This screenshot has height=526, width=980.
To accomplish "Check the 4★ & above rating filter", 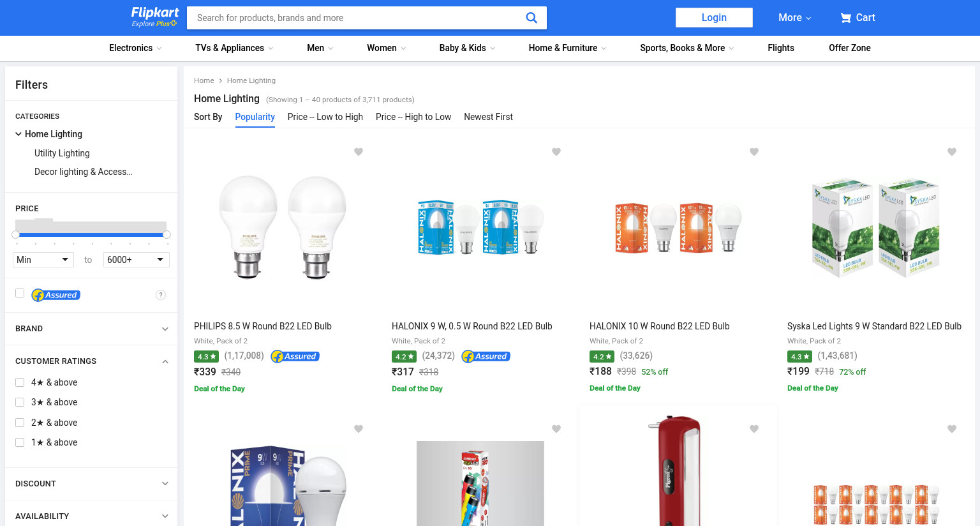I will (20, 382).
